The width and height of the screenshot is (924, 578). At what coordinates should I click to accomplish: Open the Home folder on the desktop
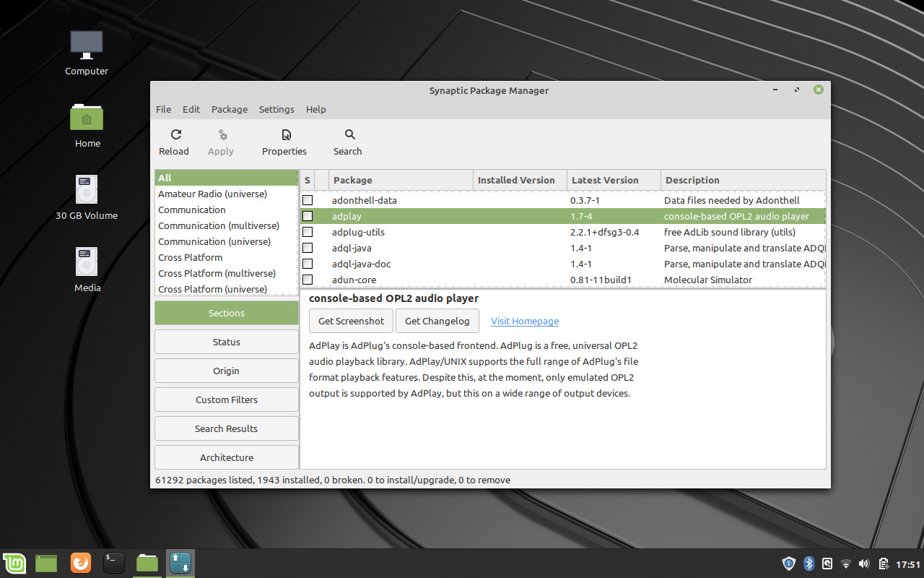coord(87,123)
